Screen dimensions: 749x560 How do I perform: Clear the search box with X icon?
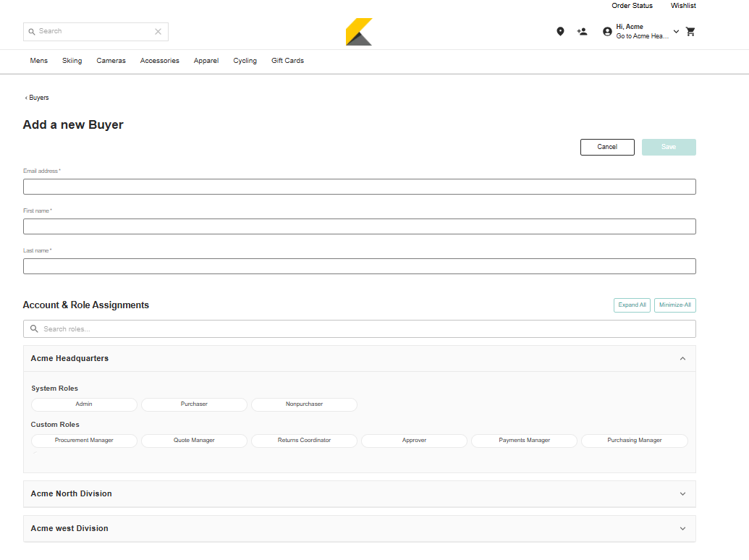(158, 32)
